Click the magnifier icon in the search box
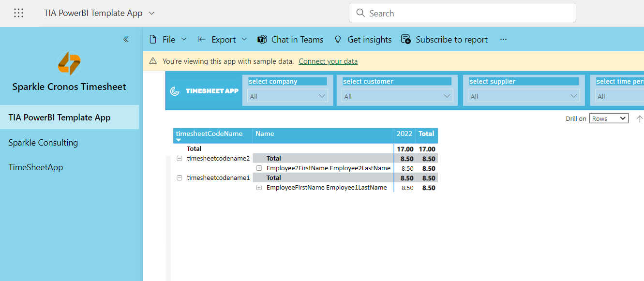The height and width of the screenshot is (281, 644). [360, 13]
